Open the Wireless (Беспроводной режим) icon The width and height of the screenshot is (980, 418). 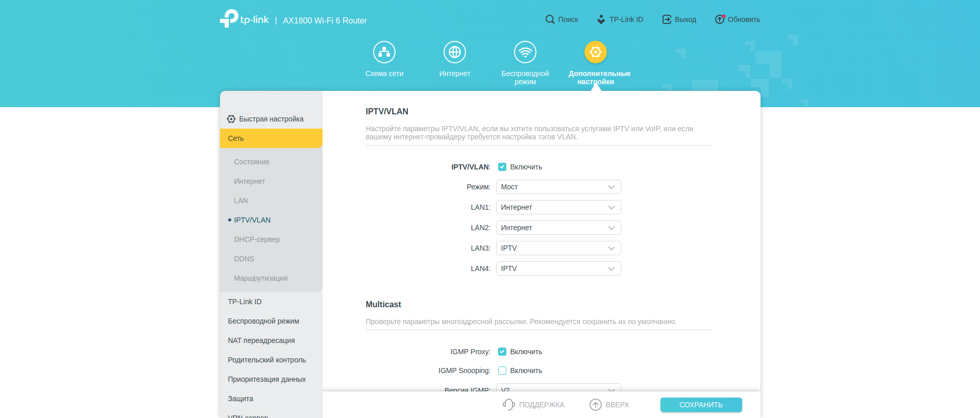[x=525, y=52]
